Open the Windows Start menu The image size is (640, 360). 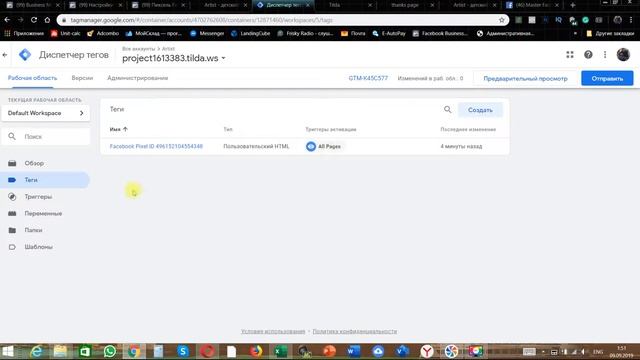[8, 351]
